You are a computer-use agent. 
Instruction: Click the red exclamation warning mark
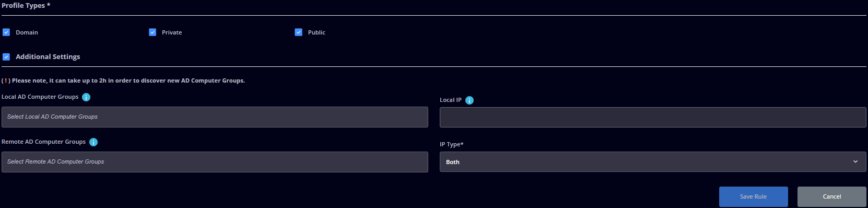pyautogui.click(x=6, y=80)
